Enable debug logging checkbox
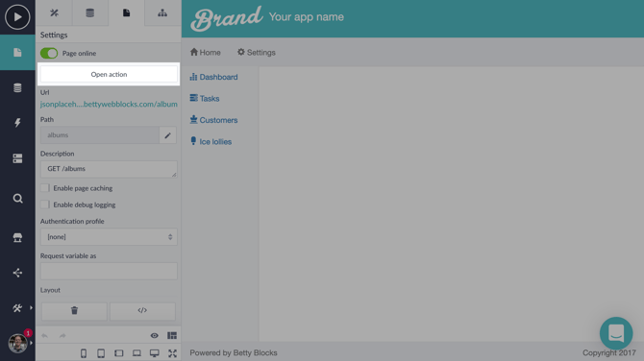Image resolution: width=644 pixels, height=361 pixels. pos(45,205)
